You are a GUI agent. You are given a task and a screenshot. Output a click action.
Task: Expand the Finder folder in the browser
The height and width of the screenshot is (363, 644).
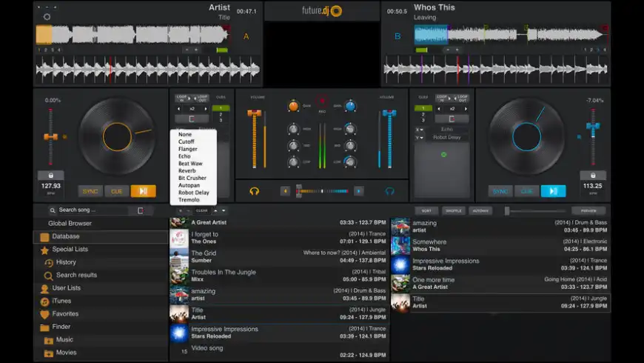[45, 327]
